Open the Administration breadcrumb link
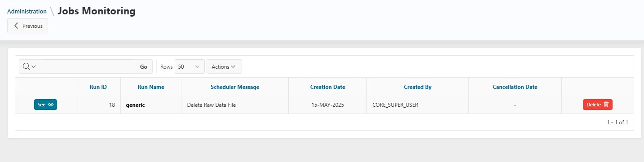This screenshot has width=644, height=162. (x=27, y=11)
